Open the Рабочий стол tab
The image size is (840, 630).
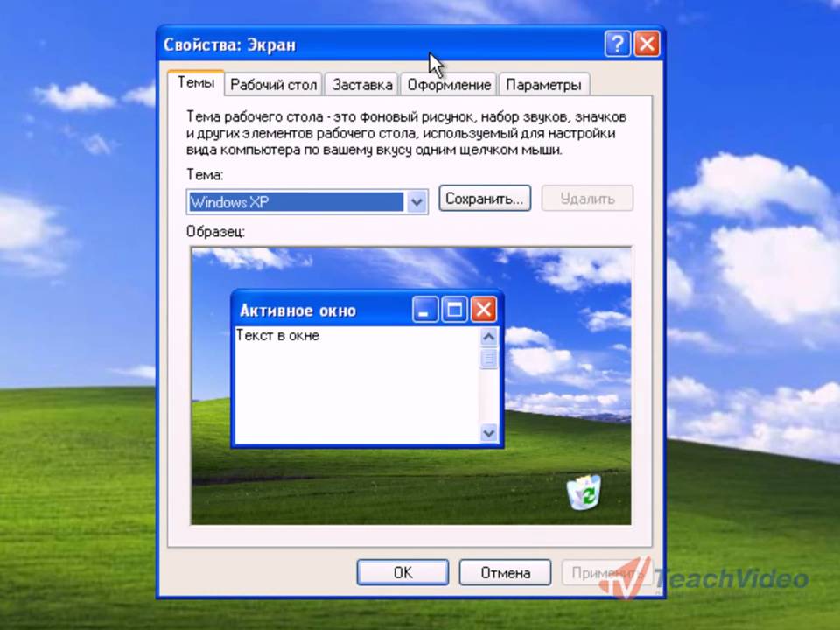(x=273, y=85)
